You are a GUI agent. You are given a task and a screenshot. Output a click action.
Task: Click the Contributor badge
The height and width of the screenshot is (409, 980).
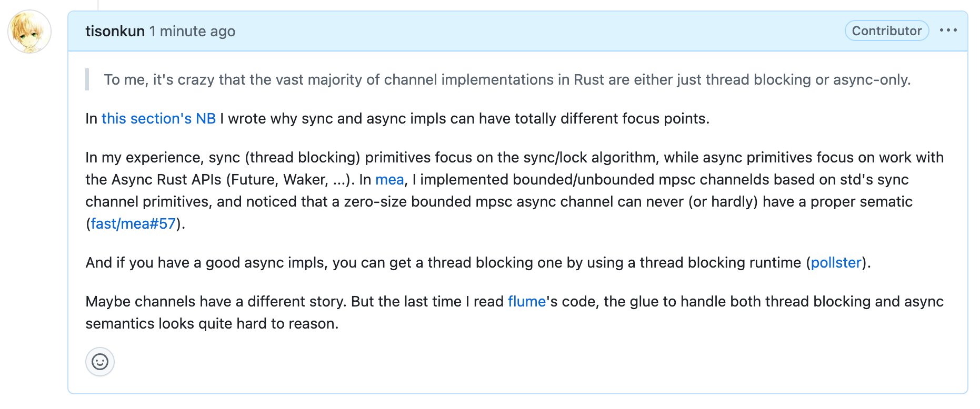pos(886,30)
